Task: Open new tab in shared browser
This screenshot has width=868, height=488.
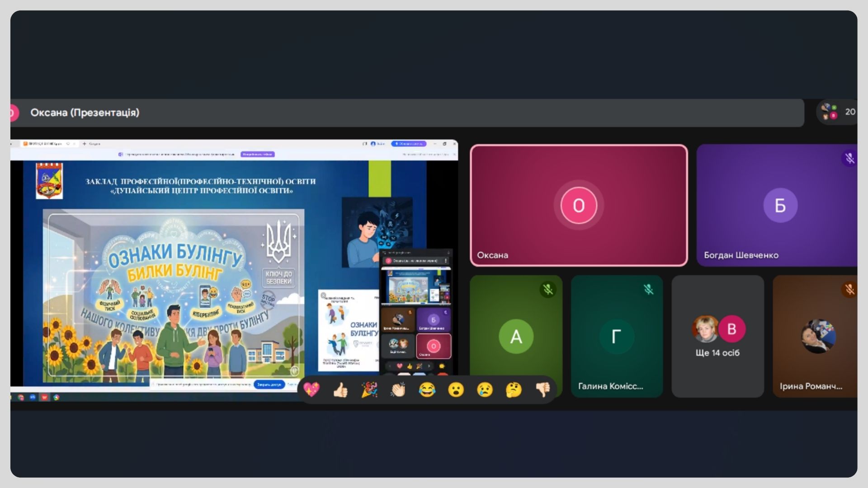Action: click(x=84, y=144)
